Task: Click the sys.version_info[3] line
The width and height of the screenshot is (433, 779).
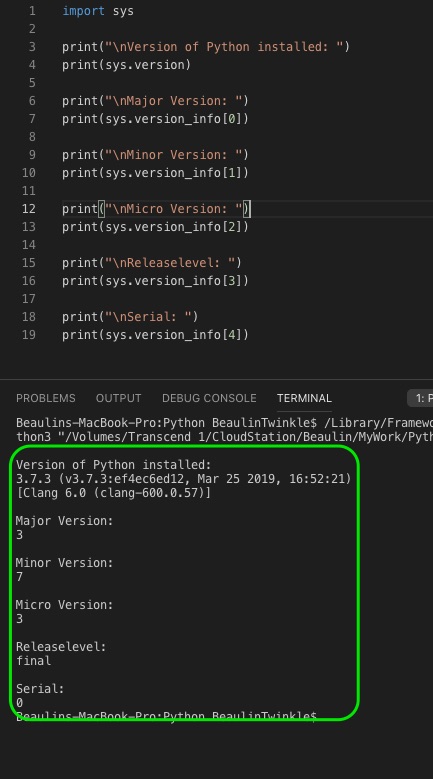Action: (155, 281)
